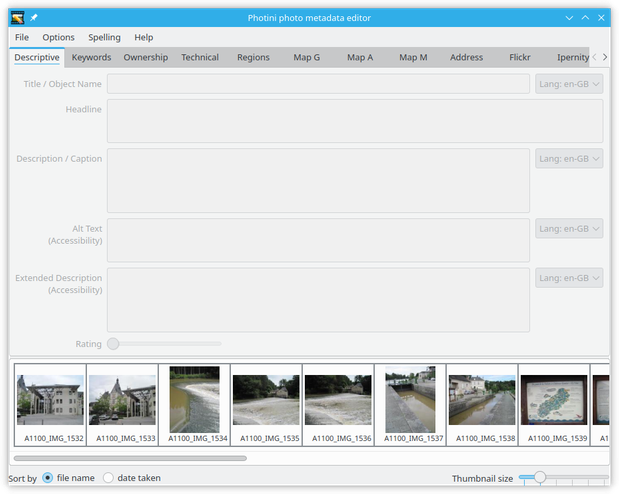Switch to the Regions tab
Screen dimensions: 619x494
(x=253, y=57)
